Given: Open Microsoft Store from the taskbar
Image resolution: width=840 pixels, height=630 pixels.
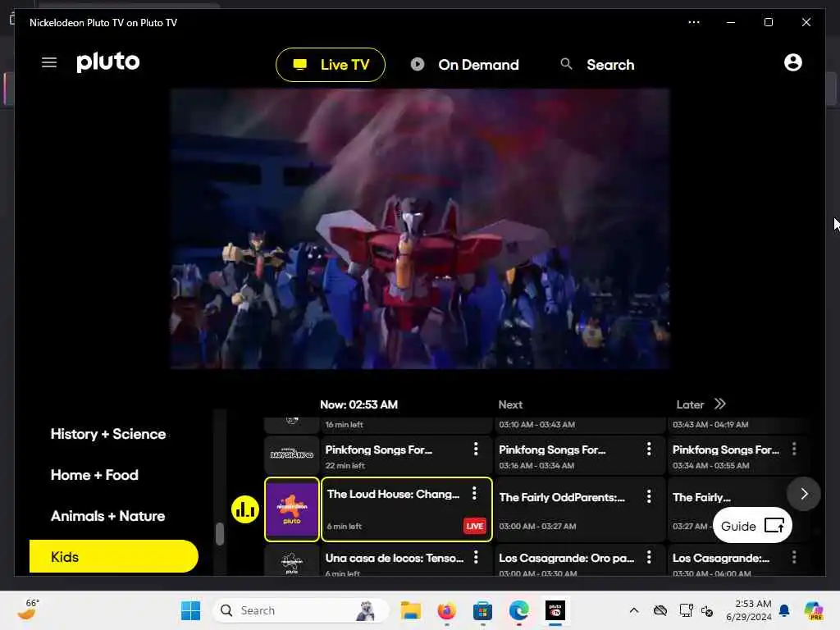Looking at the screenshot, I should point(482,610).
